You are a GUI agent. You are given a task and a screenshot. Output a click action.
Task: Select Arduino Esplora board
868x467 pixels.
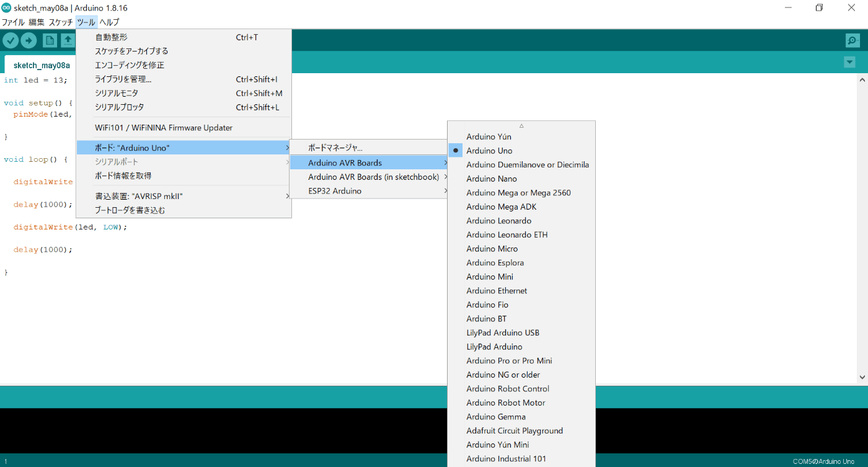[521, 263]
